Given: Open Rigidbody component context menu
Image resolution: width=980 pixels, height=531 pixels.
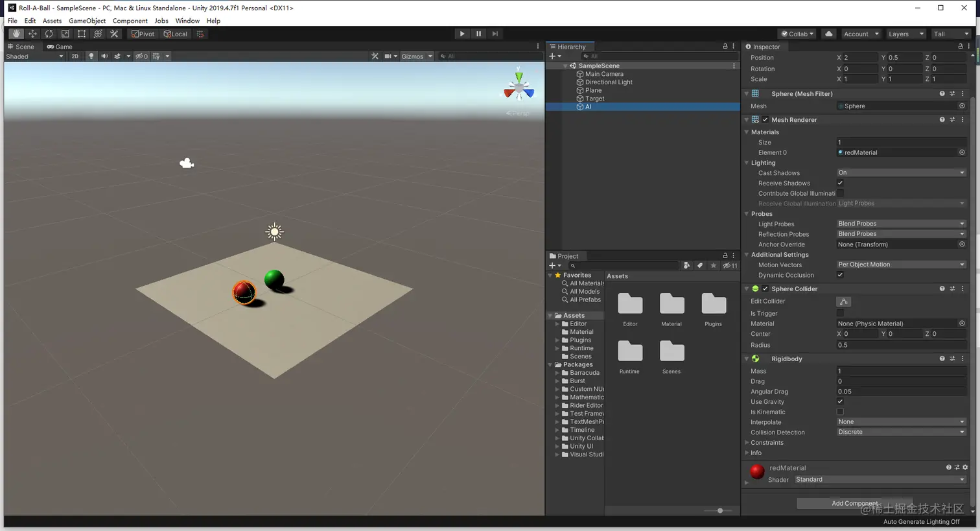Looking at the screenshot, I should [962, 359].
